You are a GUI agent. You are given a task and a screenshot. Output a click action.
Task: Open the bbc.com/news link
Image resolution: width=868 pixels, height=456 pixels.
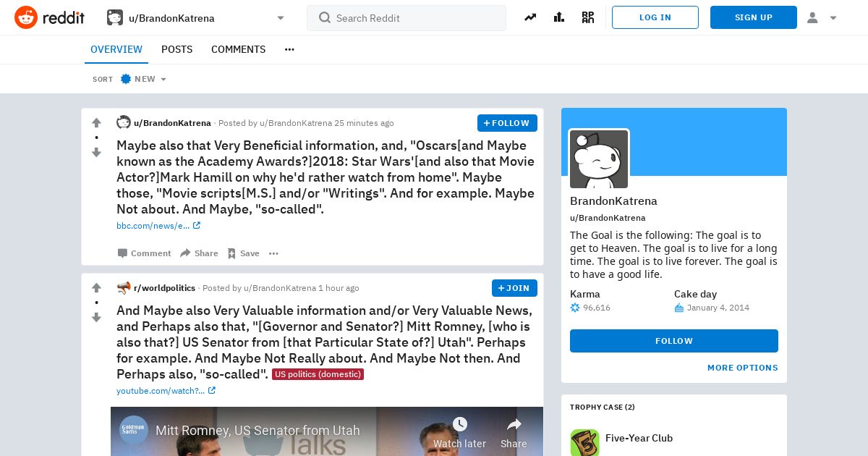(158, 226)
